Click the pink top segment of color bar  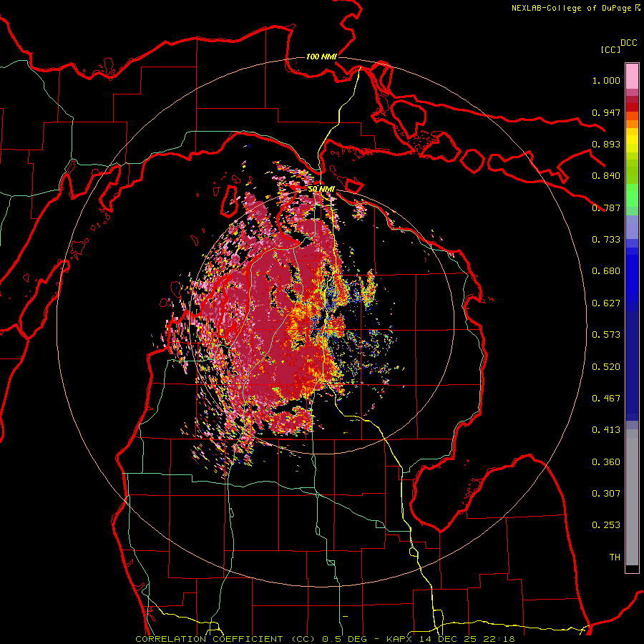632,77
